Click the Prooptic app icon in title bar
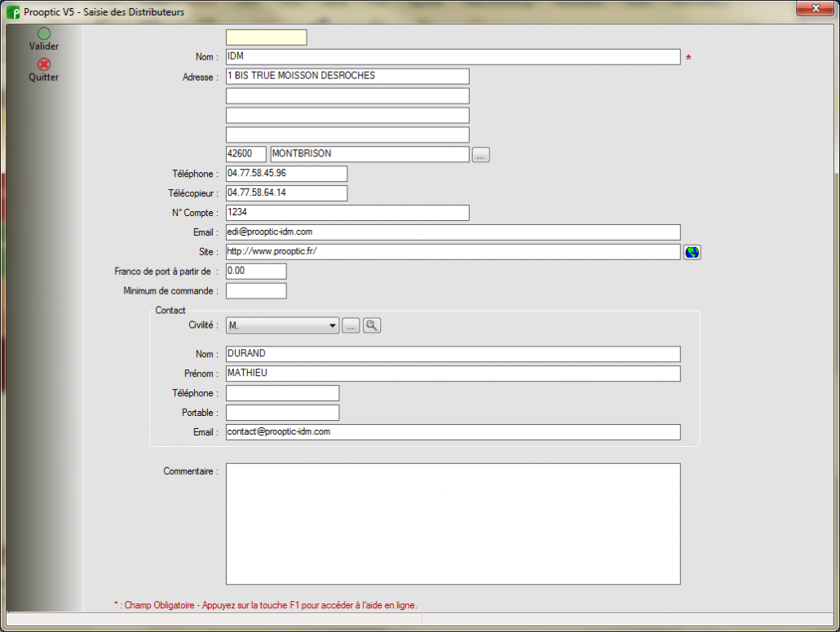The width and height of the screenshot is (840, 632). pyautogui.click(x=13, y=11)
